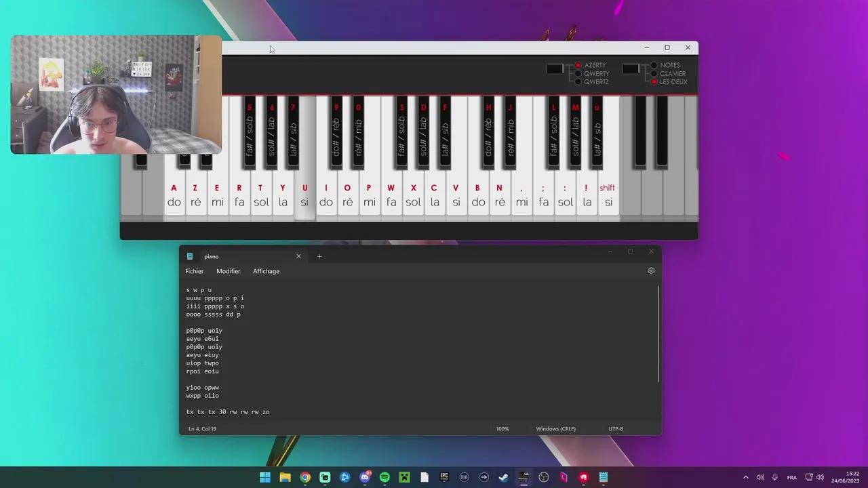The height and width of the screenshot is (488, 868).
Task: Play the black key labeled 9 do#/réb
Action: click(x=336, y=131)
